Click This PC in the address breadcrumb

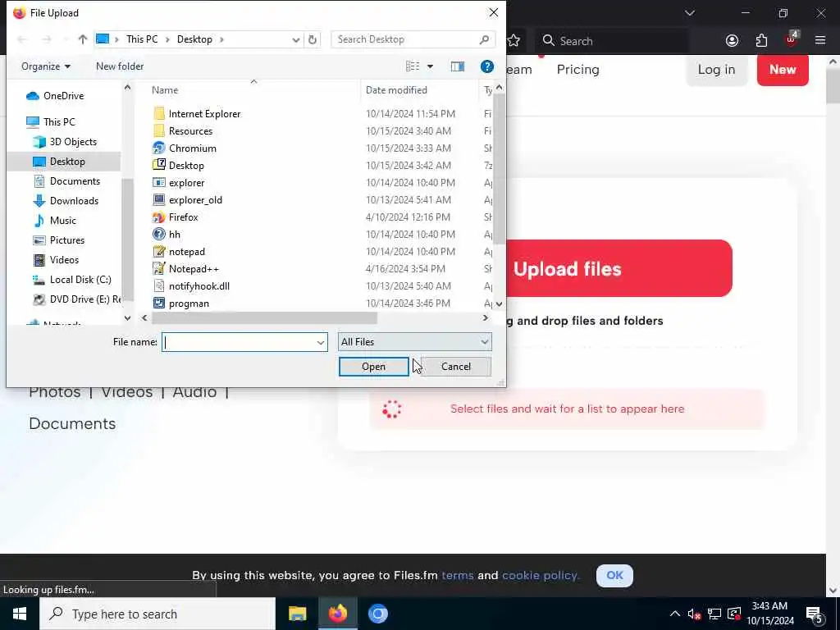142,39
